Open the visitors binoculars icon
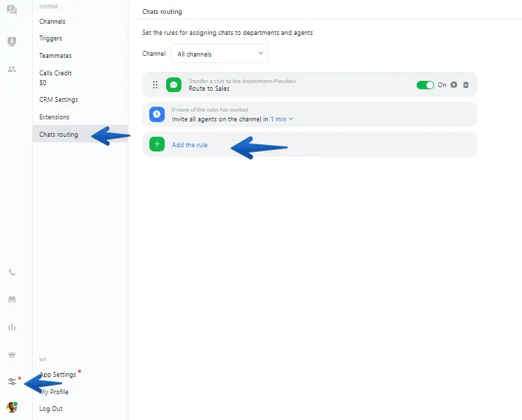Screen dimensions: 522x420 pos(12,299)
